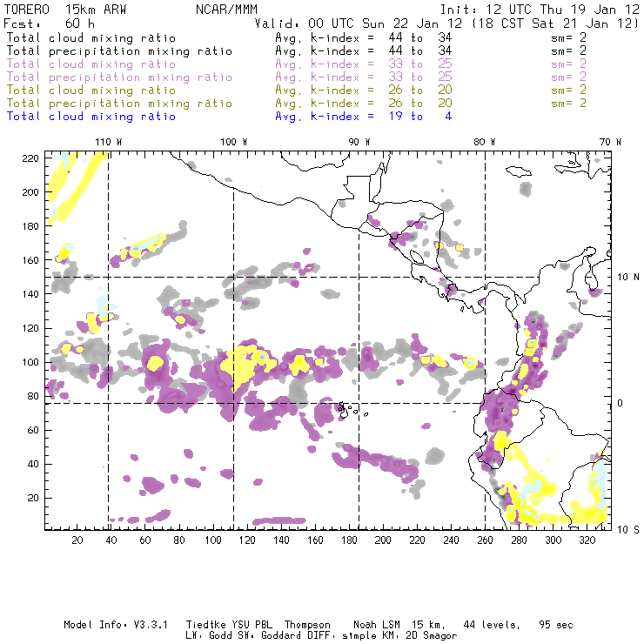Viewport: 644px width, 644px height.
Task: Select the purple 'Total precipitation mixing ratio' legend entry
Action: click(119, 77)
